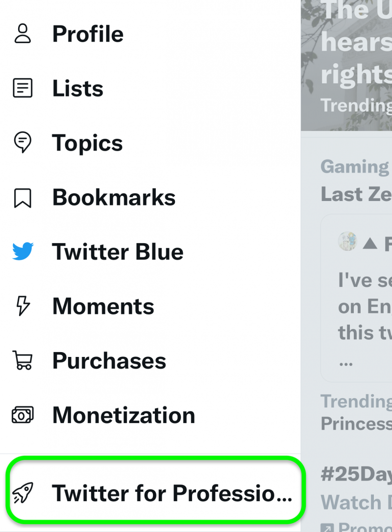The image size is (392, 532).
Task: Tap the Profile person icon
Action: click(x=23, y=33)
